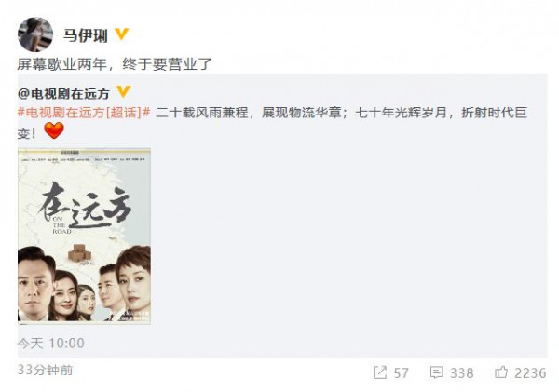Open the @电视剧在远方 account link
Viewport: 559px width, 392px height.
[x=63, y=94]
